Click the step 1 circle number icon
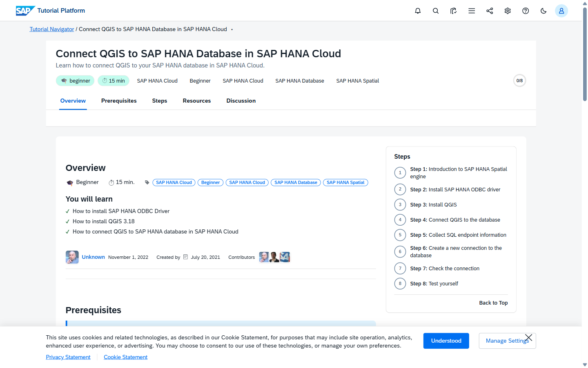The image size is (588, 368). pos(400,173)
